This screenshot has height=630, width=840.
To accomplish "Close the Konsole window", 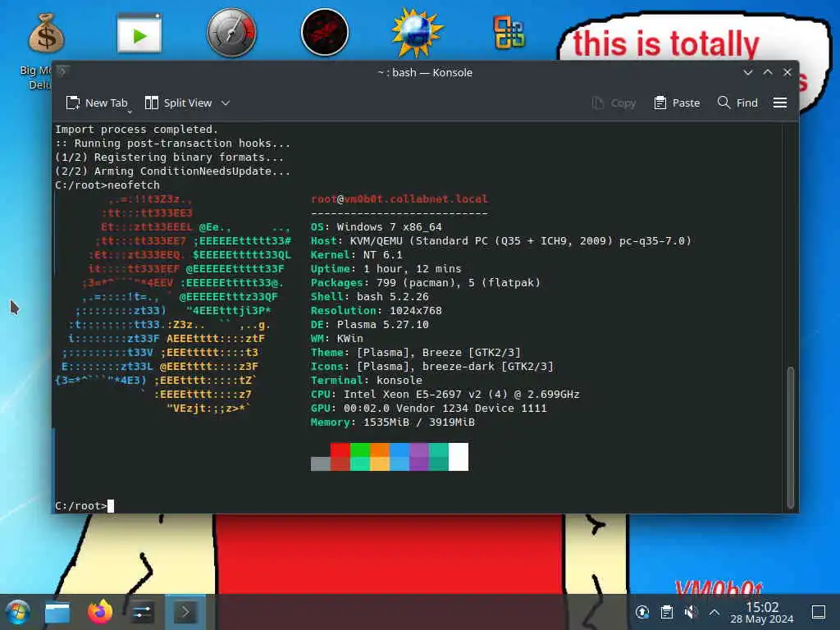I will click(x=787, y=72).
